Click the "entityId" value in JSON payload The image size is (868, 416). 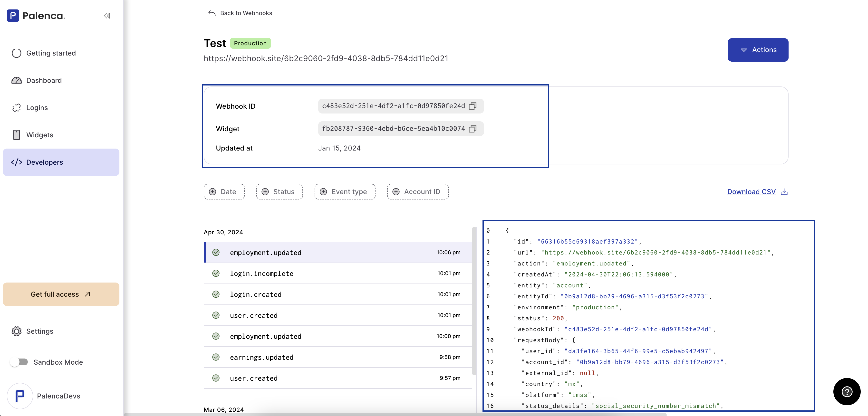(x=634, y=296)
